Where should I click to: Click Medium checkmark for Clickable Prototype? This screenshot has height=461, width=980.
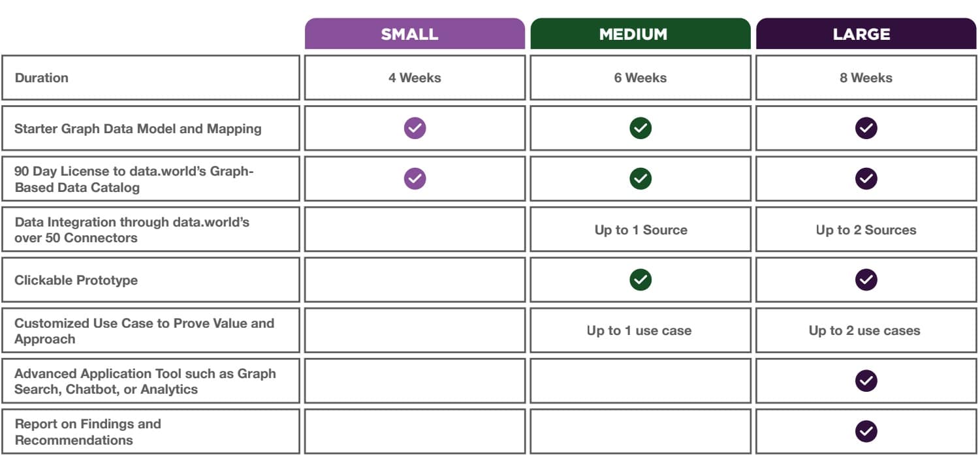(x=640, y=279)
